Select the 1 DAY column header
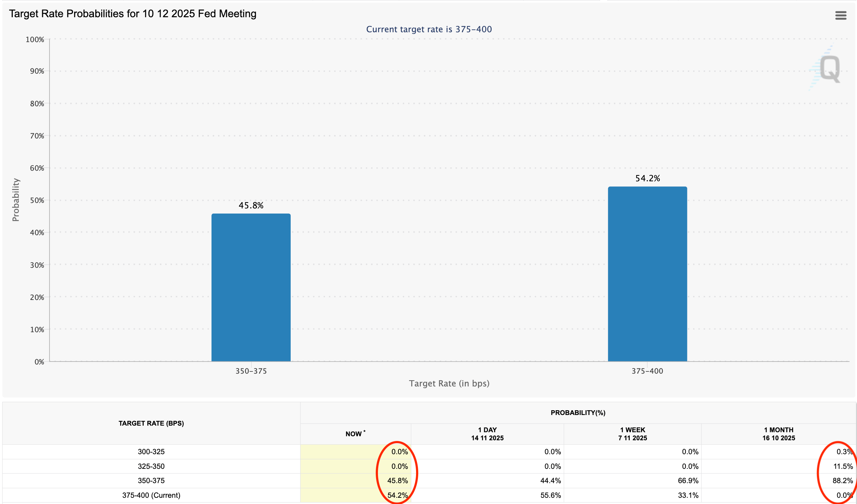Image resolution: width=857 pixels, height=504 pixels. click(487, 434)
